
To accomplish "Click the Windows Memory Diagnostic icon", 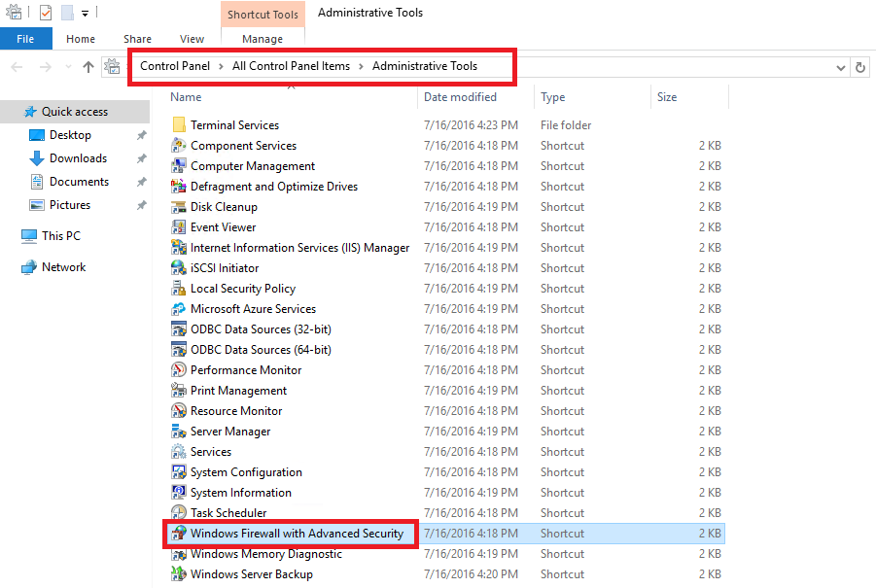I will coord(179,553).
